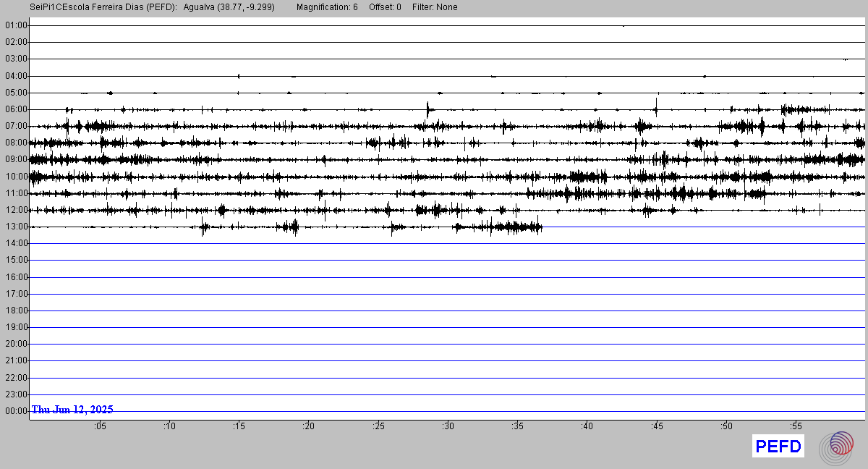Viewport: 868px width, 469px height.
Task: Click the 'Filter: None' header value
Action: 435,7
